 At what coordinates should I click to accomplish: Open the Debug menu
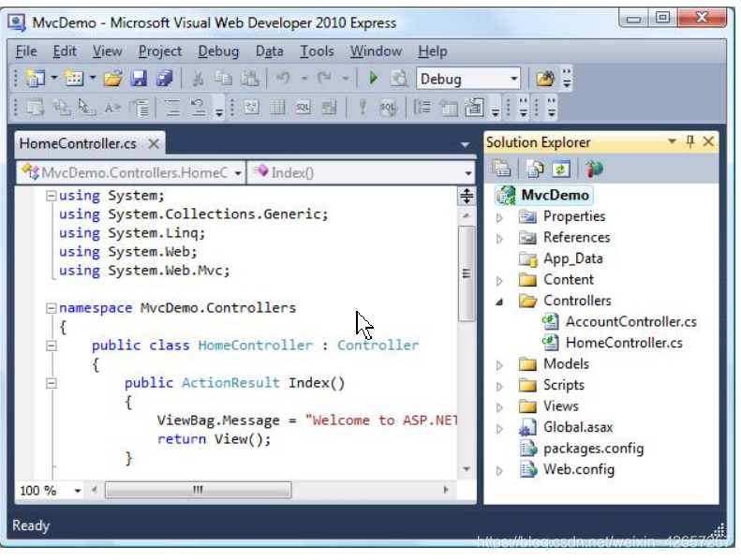(218, 52)
